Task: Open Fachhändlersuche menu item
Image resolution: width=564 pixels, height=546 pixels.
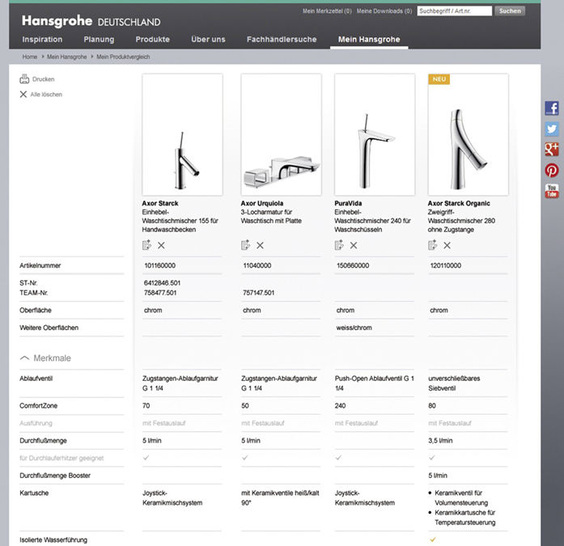Action: tap(282, 40)
